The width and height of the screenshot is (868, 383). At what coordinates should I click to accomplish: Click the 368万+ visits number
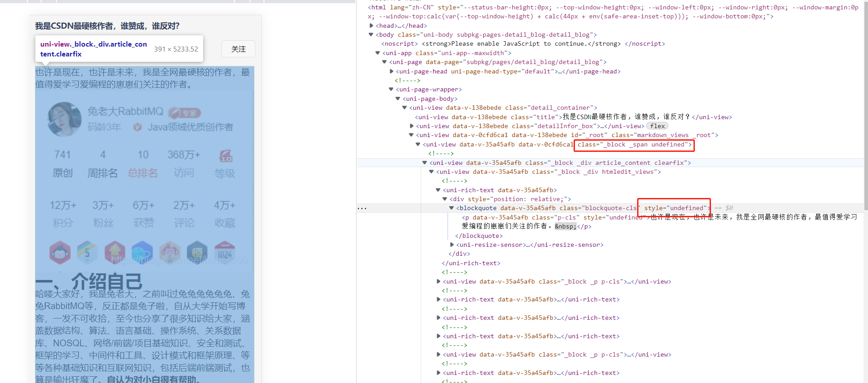coord(184,155)
